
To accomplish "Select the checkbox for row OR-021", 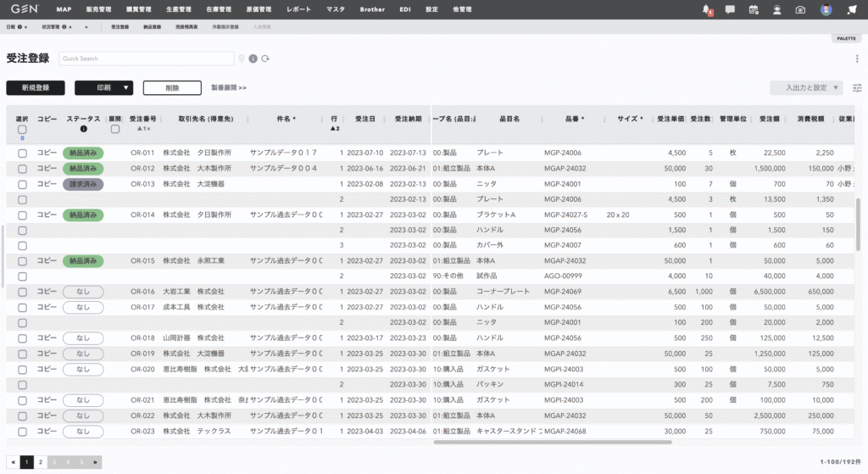I will point(22,400).
